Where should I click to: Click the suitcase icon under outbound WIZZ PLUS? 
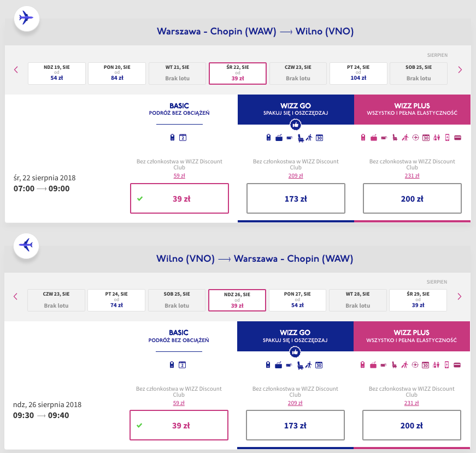[x=374, y=138]
